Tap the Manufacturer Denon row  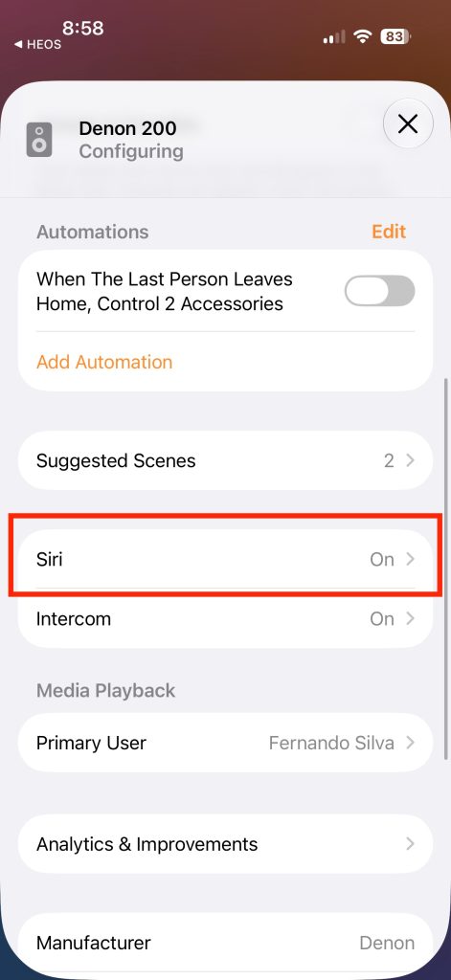click(x=225, y=943)
